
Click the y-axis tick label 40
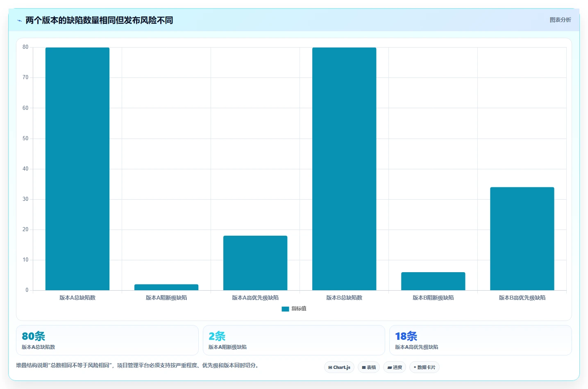pos(25,169)
